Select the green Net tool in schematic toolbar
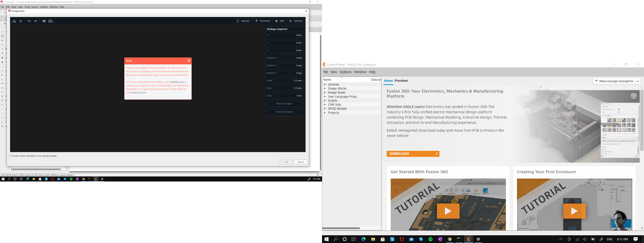Screen dimensions: 644x243 tap(2, 67)
